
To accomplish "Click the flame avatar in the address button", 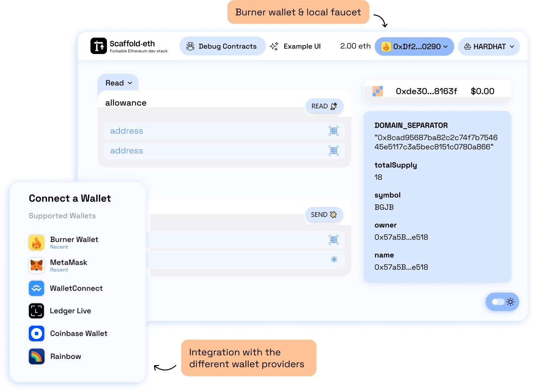I will coord(386,47).
